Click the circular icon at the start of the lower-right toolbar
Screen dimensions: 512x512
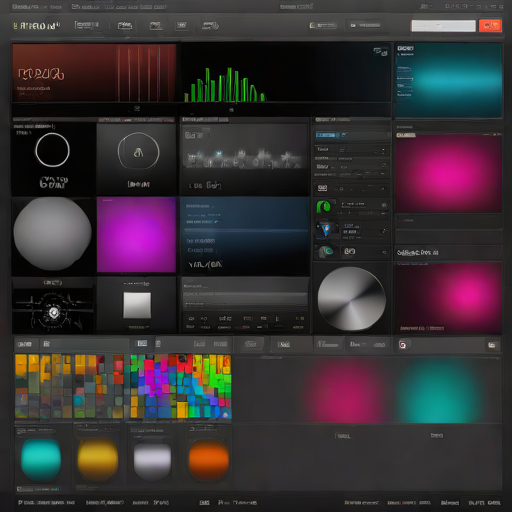pos(403,345)
